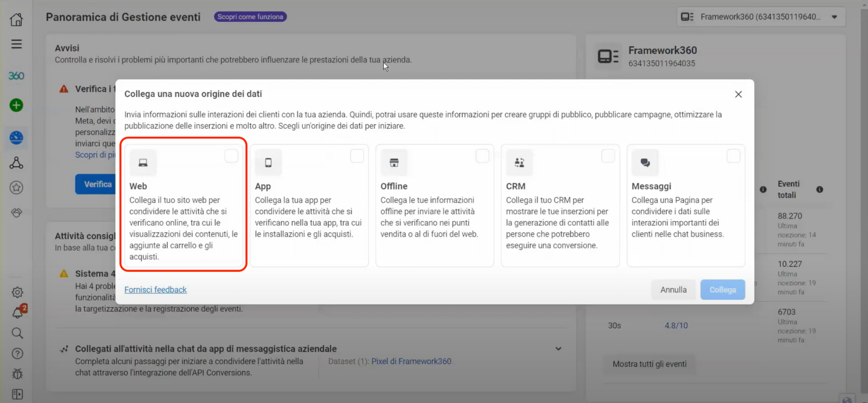Viewport: 868px width, 403px height.
Task: Click the Annulla button
Action: point(673,290)
